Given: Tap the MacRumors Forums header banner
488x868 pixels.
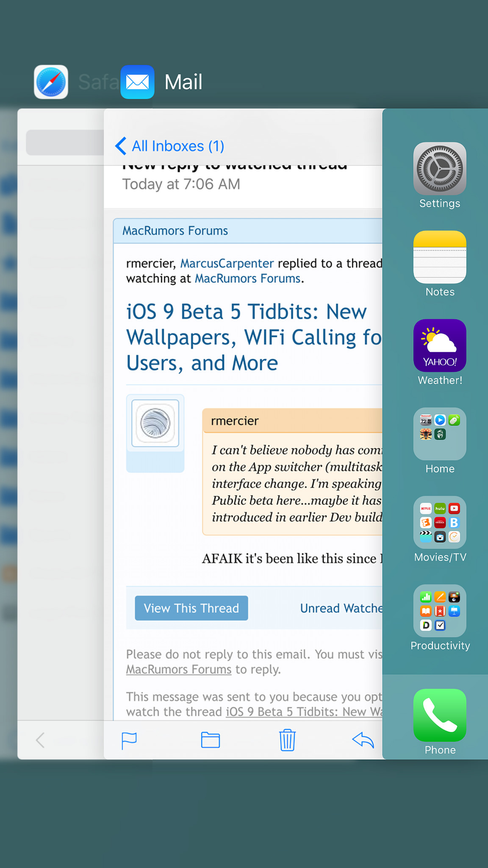Looking at the screenshot, I should 248,231.
